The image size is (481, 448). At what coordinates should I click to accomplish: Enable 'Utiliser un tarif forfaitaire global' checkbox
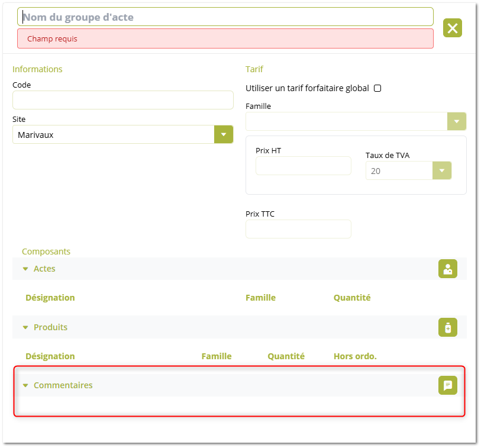coord(377,88)
